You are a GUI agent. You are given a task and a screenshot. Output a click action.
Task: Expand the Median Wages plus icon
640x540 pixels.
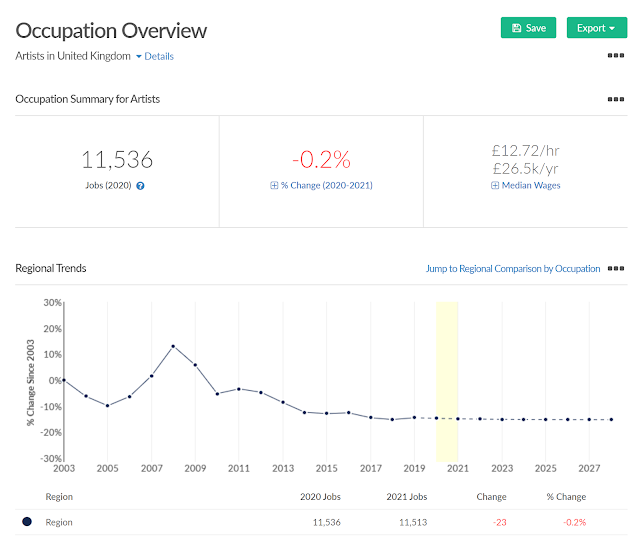click(x=495, y=186)
